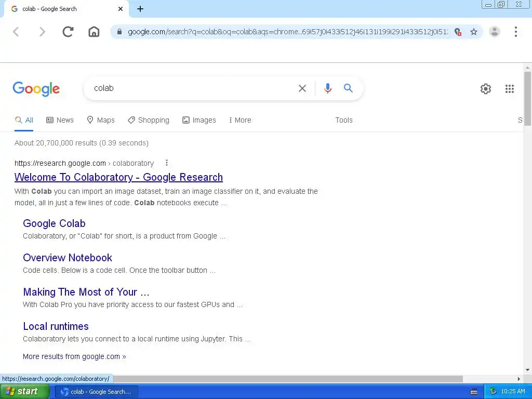Screen dimensions: 532x399
Task: Open the Chrome profile avatar
Action: pyautogui.click(x=495, y=32)
